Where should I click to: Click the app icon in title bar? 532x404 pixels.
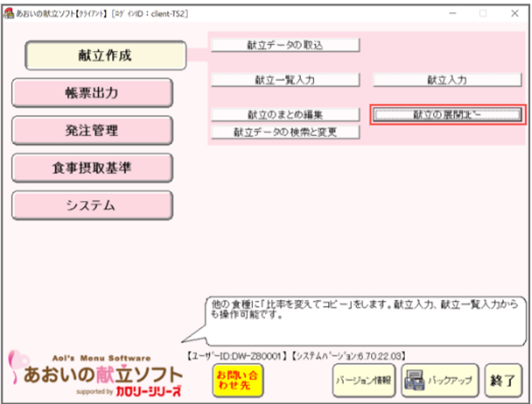(x=9, y=13)
